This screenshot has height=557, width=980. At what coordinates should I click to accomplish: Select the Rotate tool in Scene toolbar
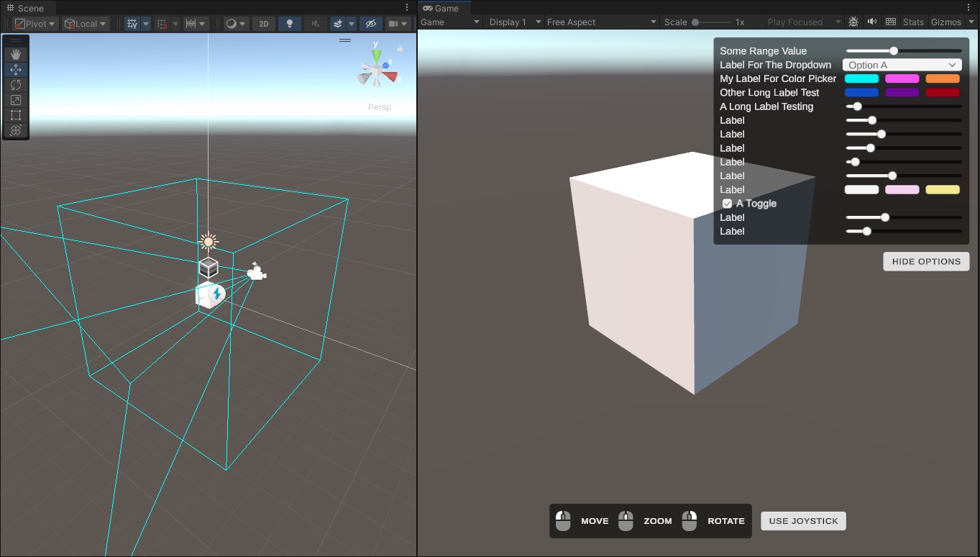pyautogui.click(x=16, y=85)
